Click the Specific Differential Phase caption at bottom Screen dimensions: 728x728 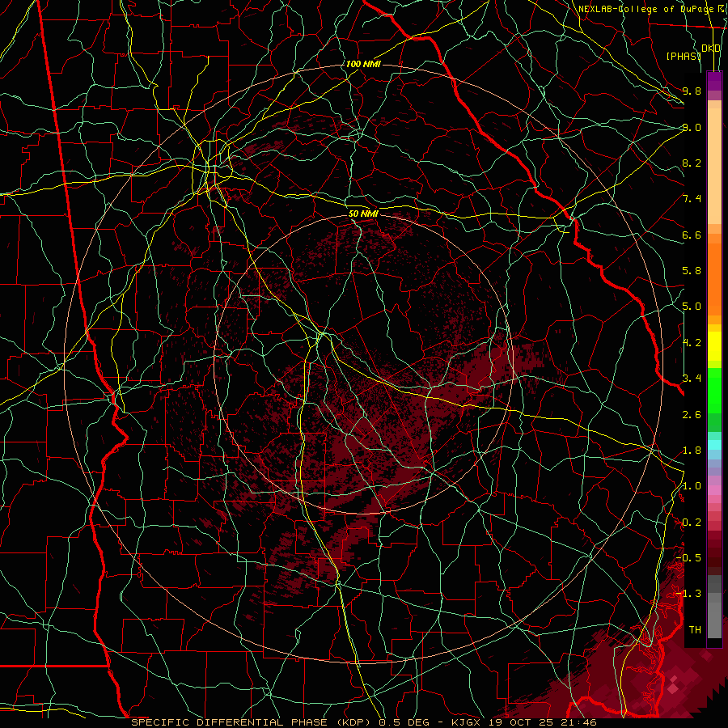(x=364, y=722)
